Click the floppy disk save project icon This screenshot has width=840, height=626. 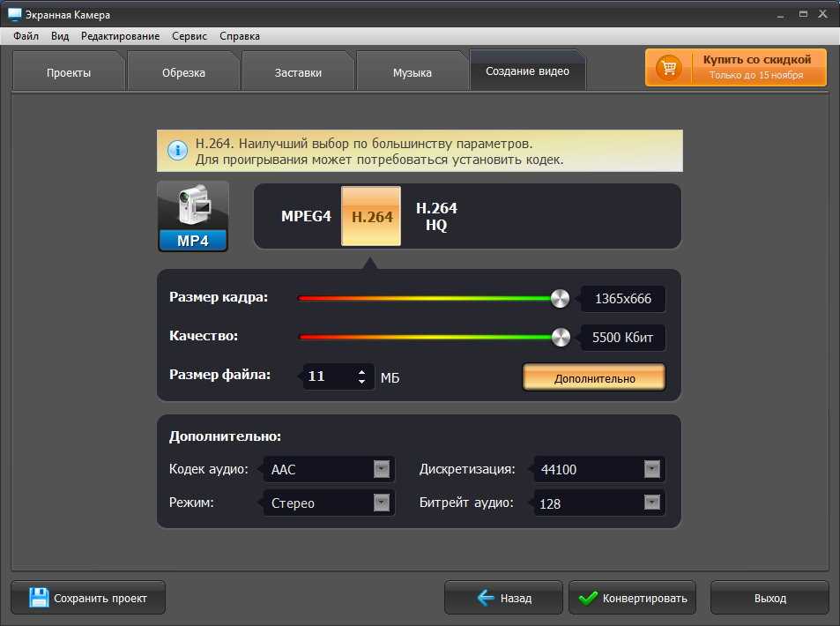(x=39, y=597)
